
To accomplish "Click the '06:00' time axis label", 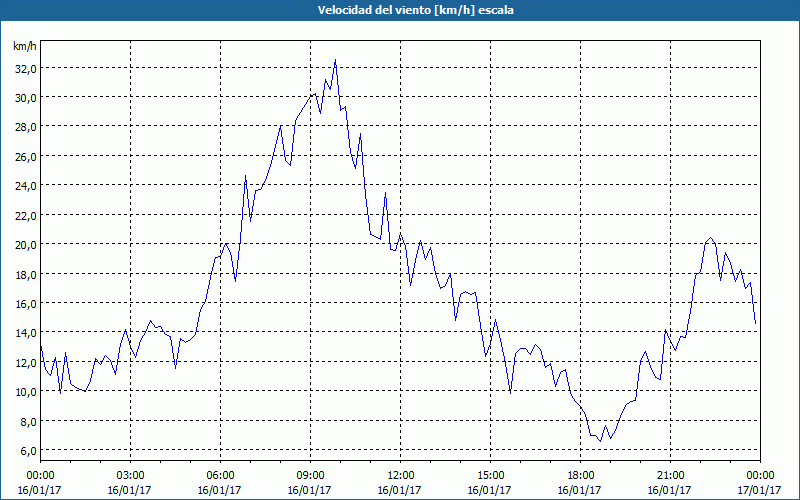I will click(x=220, y=476).
